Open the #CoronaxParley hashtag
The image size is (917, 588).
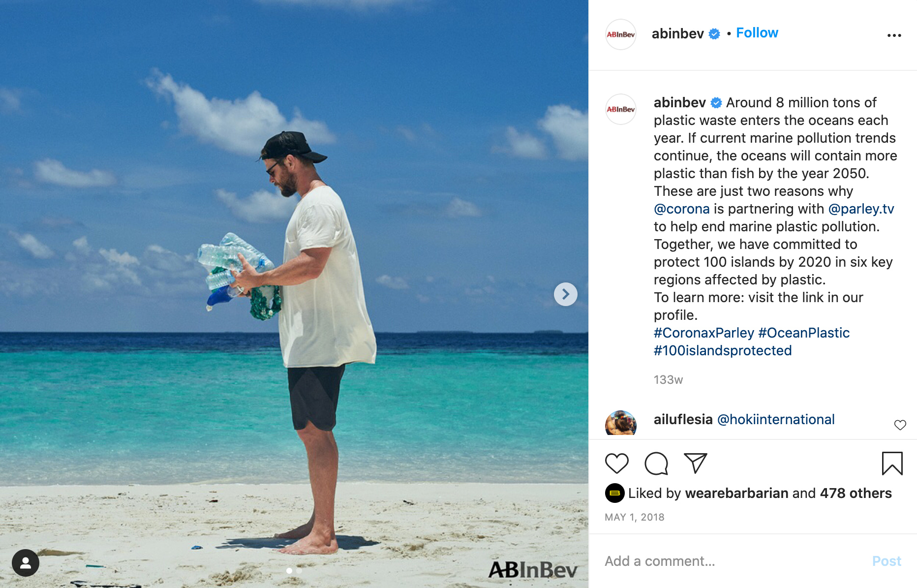click(x=703, y=333)
